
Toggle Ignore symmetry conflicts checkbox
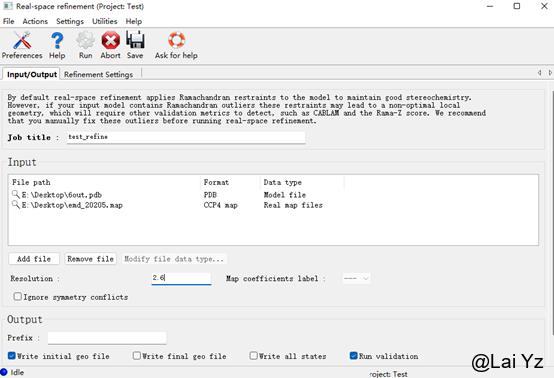[17, 296]
